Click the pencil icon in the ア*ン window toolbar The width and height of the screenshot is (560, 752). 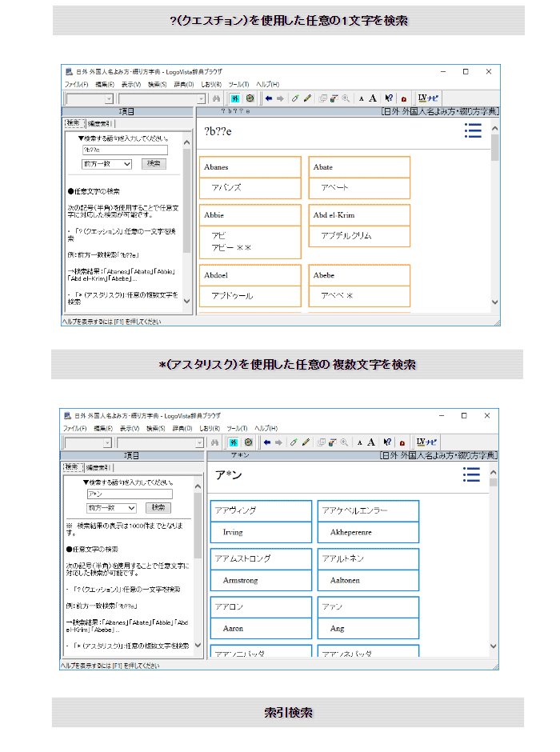coord(306,442)
